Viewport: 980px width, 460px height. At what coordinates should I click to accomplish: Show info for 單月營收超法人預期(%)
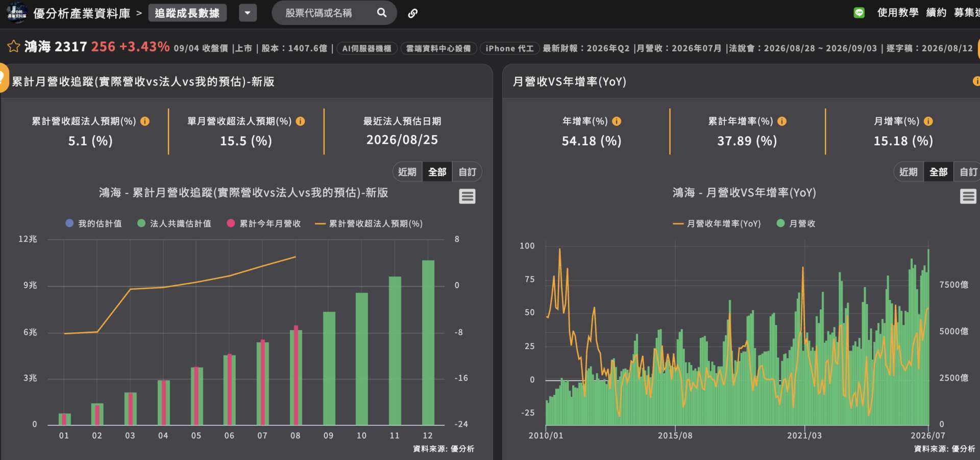click(301, 121)
